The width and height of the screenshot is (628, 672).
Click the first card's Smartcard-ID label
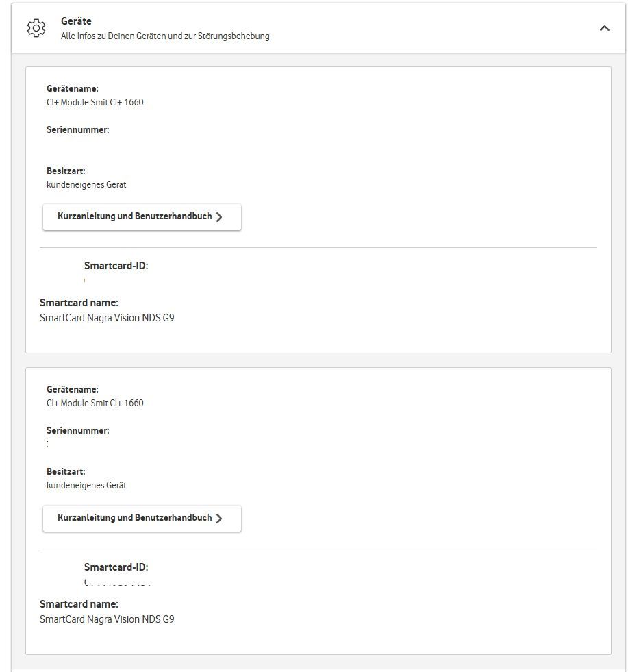point(116,266)
